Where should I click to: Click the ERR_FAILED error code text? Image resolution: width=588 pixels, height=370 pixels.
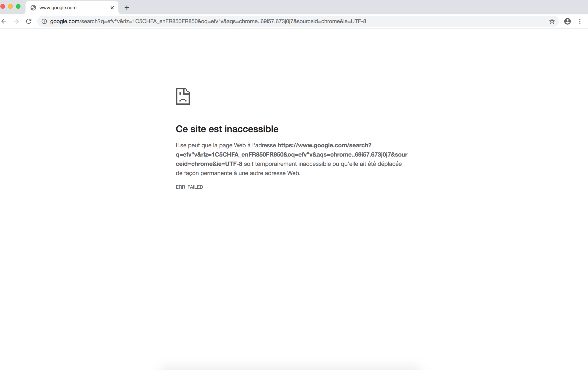(x=189, y=187)
